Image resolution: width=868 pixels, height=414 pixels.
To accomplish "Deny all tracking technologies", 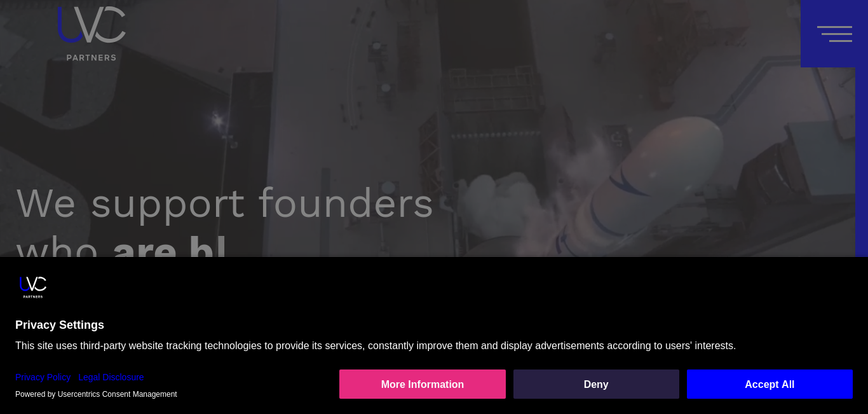I will (596, 384).
